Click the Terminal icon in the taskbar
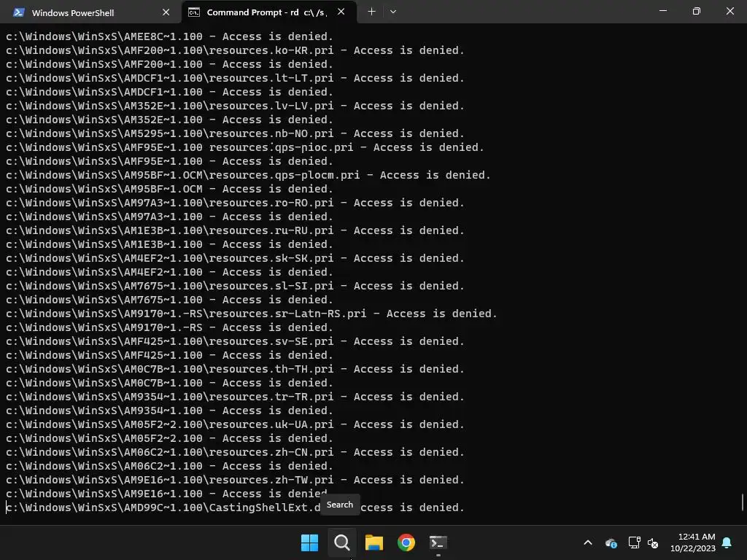 (x=438, y=542)
